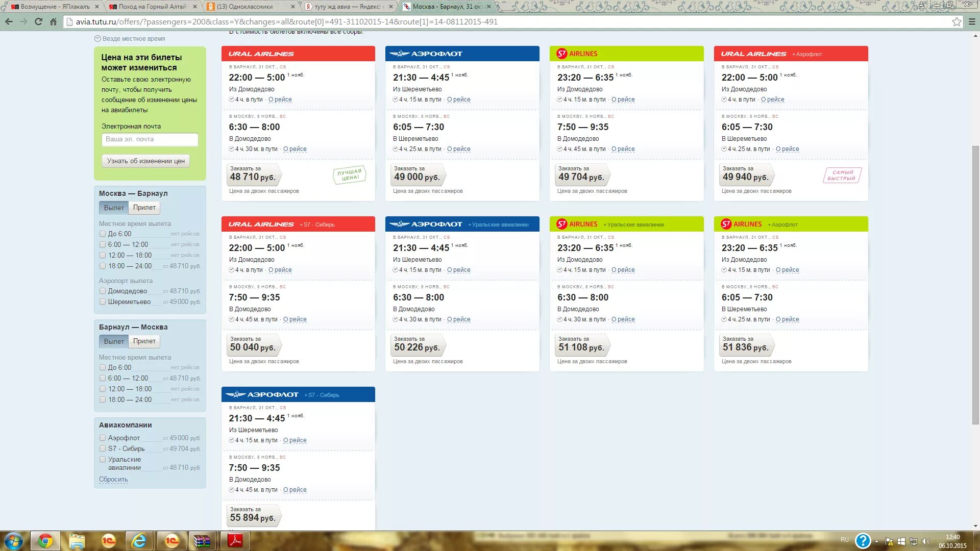
Task: Click the blue help question mark in the tray
Action: click(x=863, y=541)
